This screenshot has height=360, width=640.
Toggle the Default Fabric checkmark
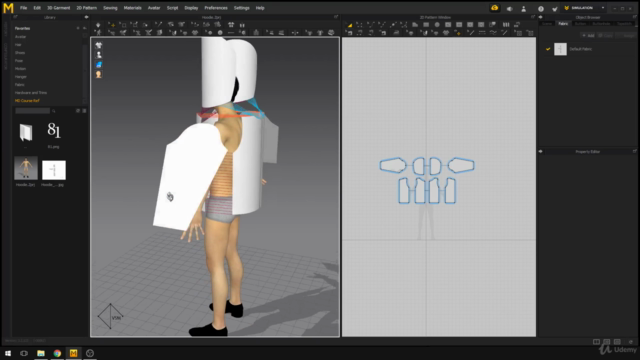pos(548,49)
